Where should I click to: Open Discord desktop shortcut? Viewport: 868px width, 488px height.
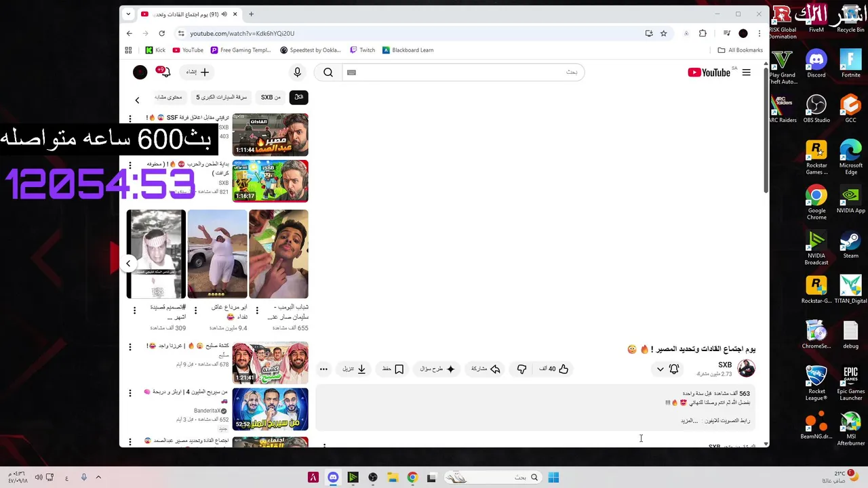(816, 64)
